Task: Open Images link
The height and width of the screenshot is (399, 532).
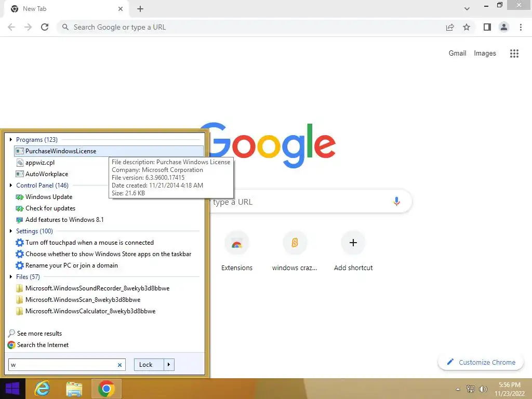Action: click(485, 54)
